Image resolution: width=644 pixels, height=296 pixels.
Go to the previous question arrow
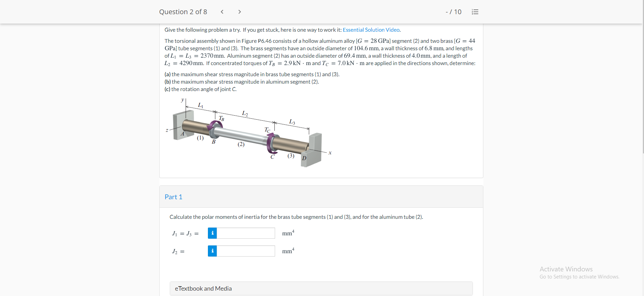tap(222, 12)
